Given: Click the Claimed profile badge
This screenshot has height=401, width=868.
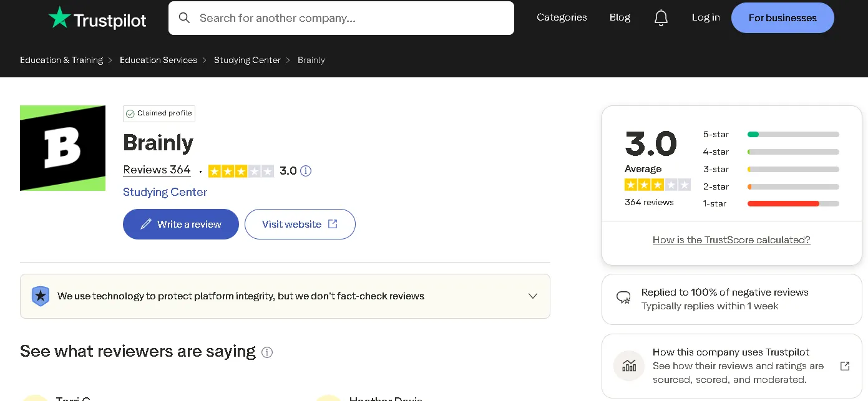Looking at the screenshot, I should [158, 114].
